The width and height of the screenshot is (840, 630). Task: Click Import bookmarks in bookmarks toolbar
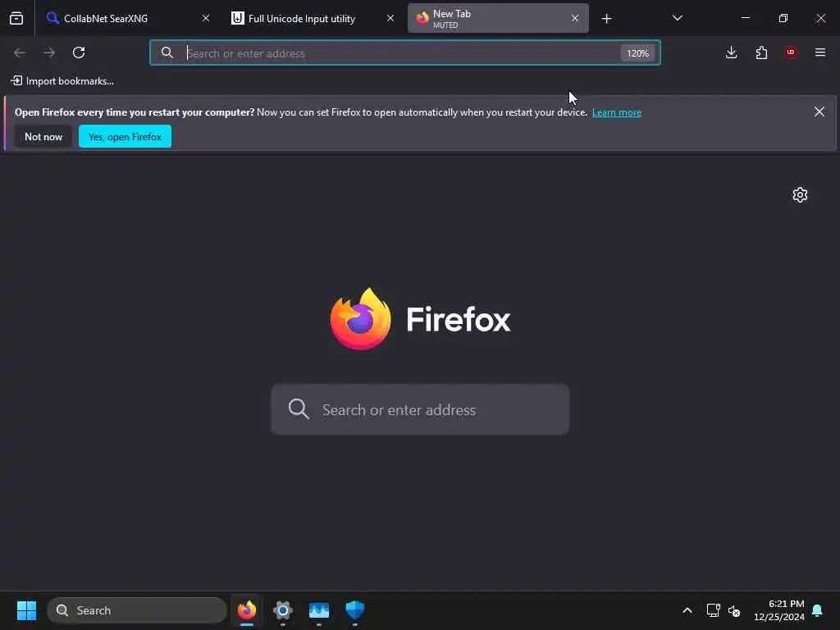coord(62,81)
